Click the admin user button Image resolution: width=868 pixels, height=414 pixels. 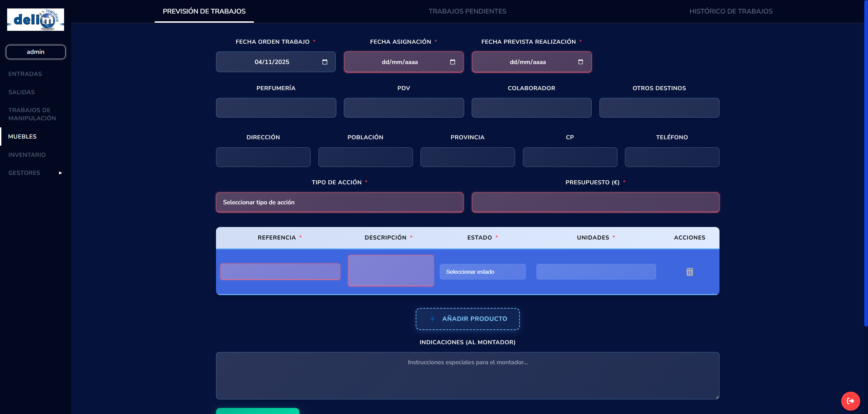tap(36, 52)
